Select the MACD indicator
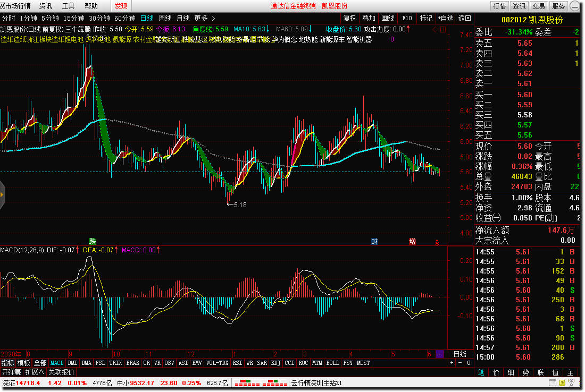The height and width of the screenshot is (392, 585). pyautogui.click(x=57, y=363)
